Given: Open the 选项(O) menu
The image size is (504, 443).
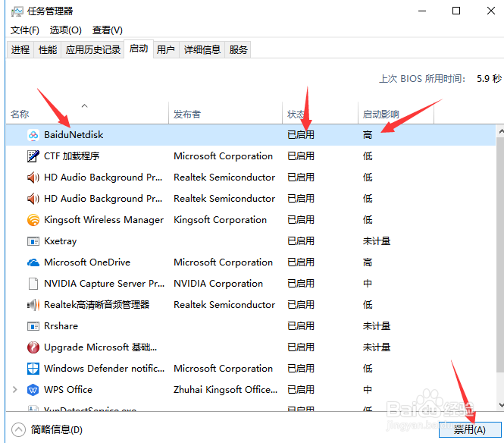Looking at the screenshot, I should 66,30.
